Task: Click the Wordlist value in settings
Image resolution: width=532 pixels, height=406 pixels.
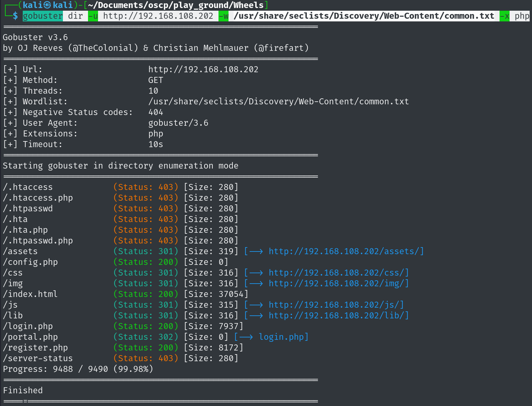Action: click(279, 101)
